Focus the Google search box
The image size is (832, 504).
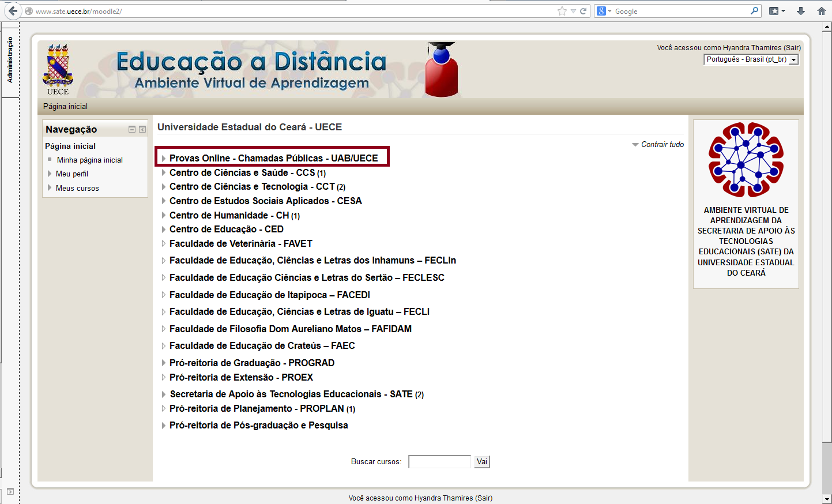[680, 11]
